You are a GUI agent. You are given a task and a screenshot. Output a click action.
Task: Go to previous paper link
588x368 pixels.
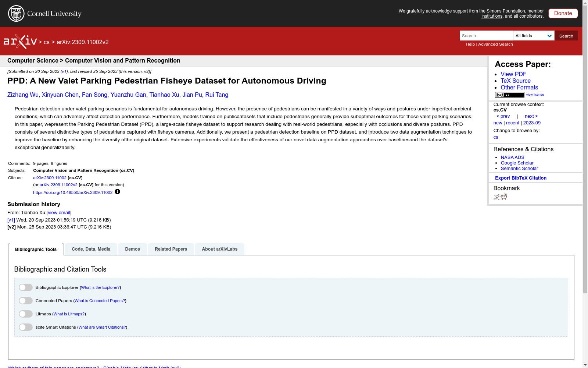pyautogui.click(x=503, y=116)
